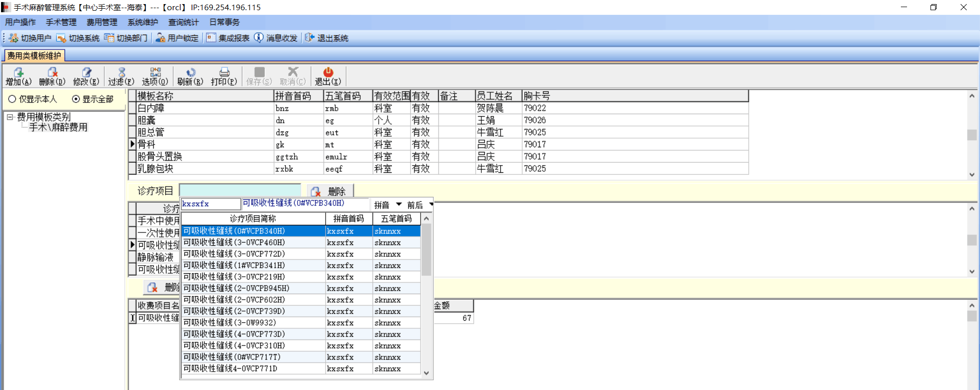Select 可吸收性缝线(3-0W9932) in the dropdown list

(301, 323)
